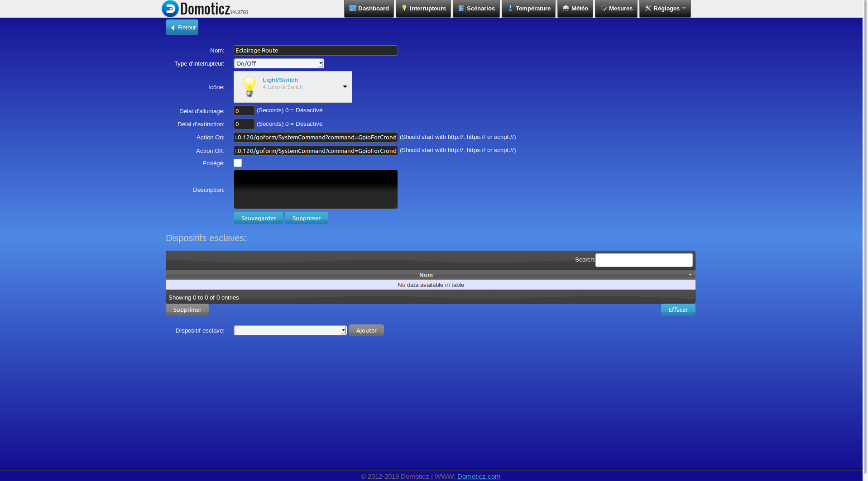Open the Domoticz.com footer link
Viewport: 868px width, 481px height.
(x=479, y=476)
